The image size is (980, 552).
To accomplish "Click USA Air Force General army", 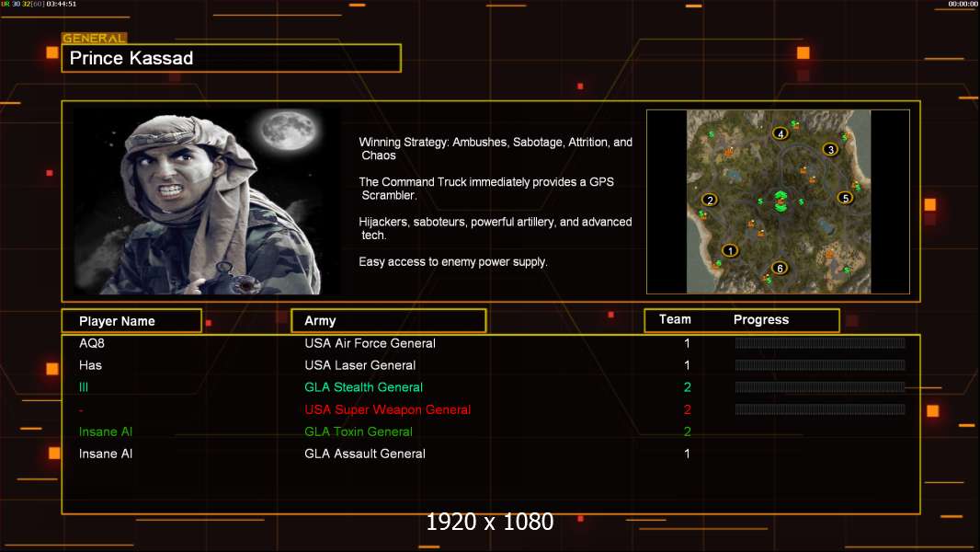I will 370,343.
